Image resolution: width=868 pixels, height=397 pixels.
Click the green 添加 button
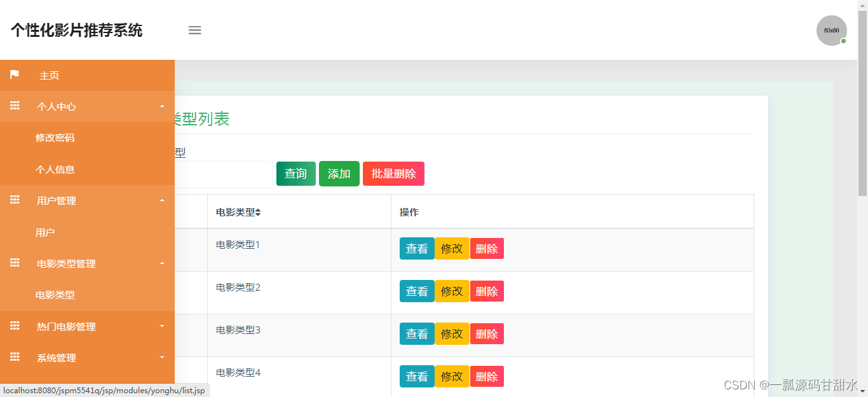pyautogui.click(x=339, y=174)
